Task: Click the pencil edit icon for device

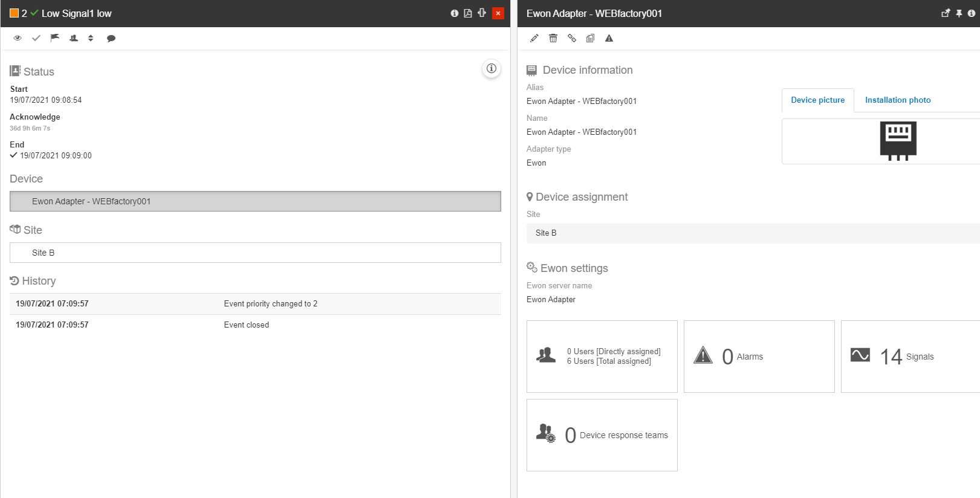Action: (x=534, y=38)
